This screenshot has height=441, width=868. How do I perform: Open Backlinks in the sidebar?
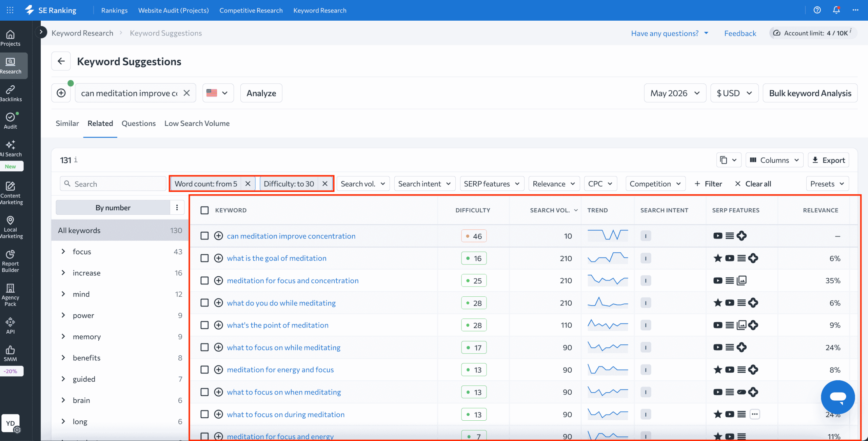[x=10, y=94]
